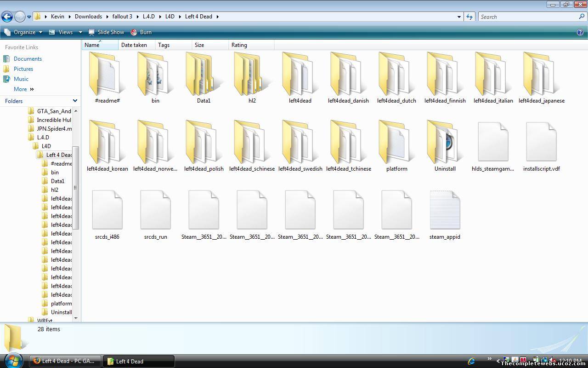Switch to Firefox Left 4 Dead taskbar window

click(x=65, y=361)
